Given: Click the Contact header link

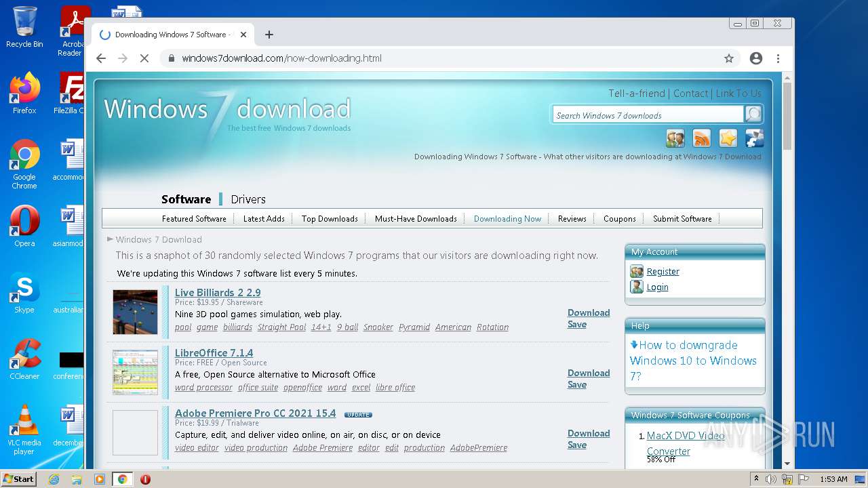Looking at the screenshot, I should pos(690,94).
